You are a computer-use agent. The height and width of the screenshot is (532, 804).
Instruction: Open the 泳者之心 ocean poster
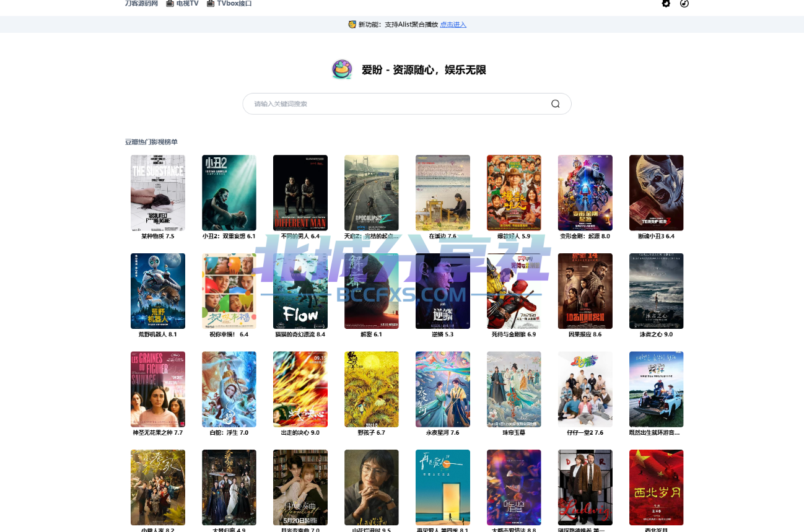(657, 291)
